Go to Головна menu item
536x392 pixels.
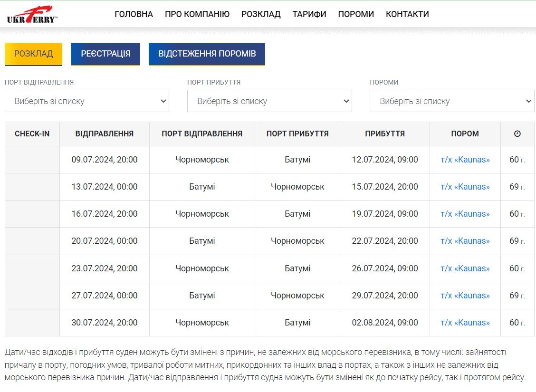134,14
